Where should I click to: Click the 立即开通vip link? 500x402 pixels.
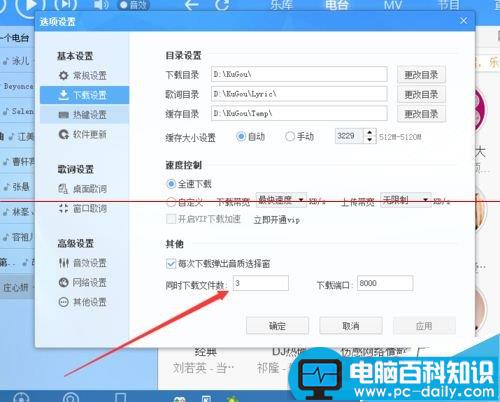[x=277, y=220]
